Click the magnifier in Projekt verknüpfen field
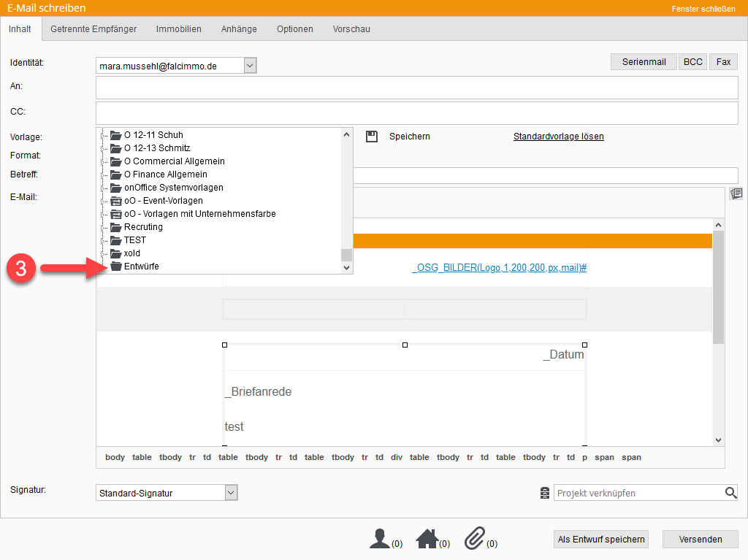The height and width of the screenshot is (560, 748). tap(730, 493)
